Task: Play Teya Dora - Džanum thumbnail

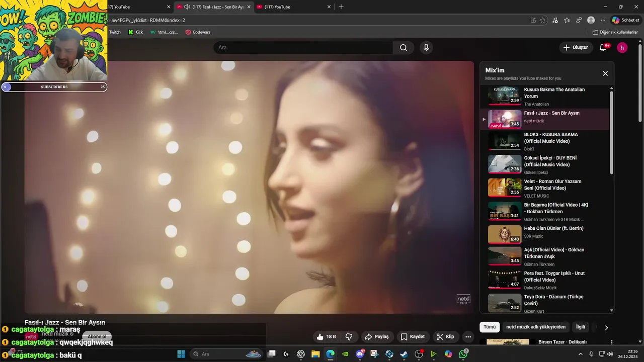Action: (505, 303)
